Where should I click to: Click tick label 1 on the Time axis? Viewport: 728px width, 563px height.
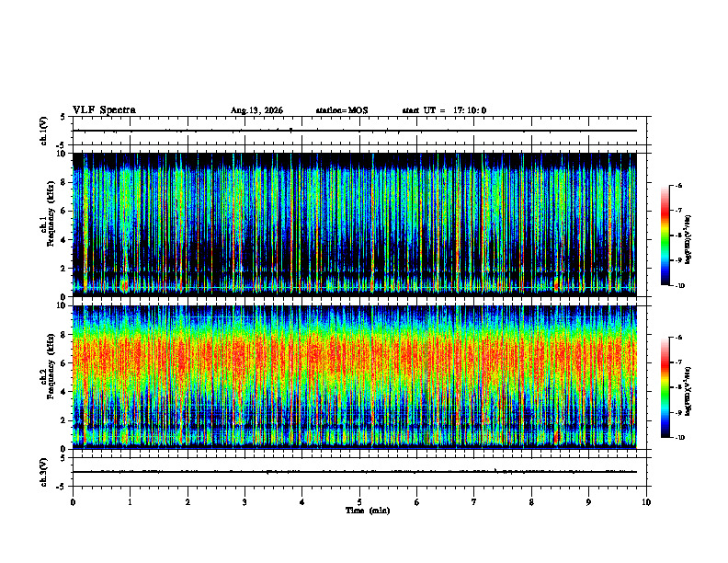[x=130, y=502]
